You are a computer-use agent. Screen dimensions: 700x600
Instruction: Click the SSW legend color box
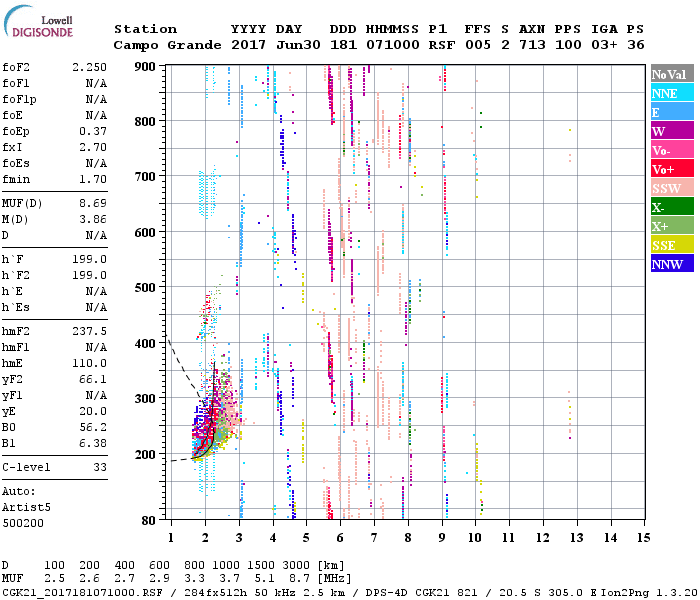pyautogui.click(x=671, y=188)
